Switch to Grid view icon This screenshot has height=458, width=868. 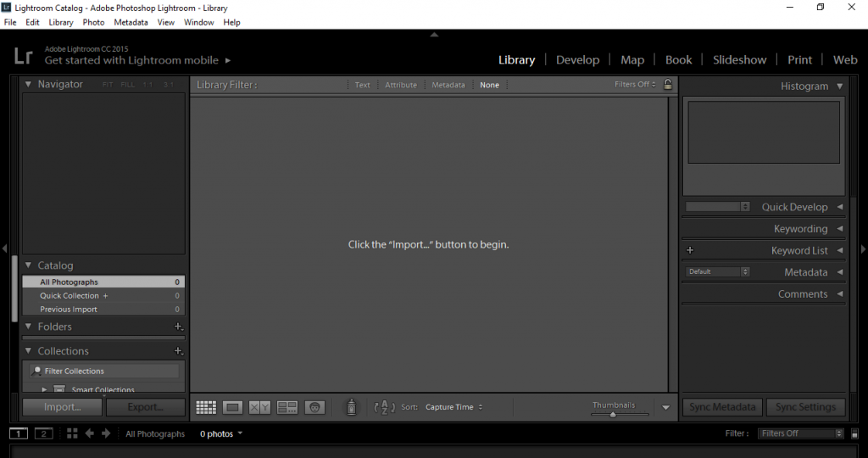tap(206, 408)
